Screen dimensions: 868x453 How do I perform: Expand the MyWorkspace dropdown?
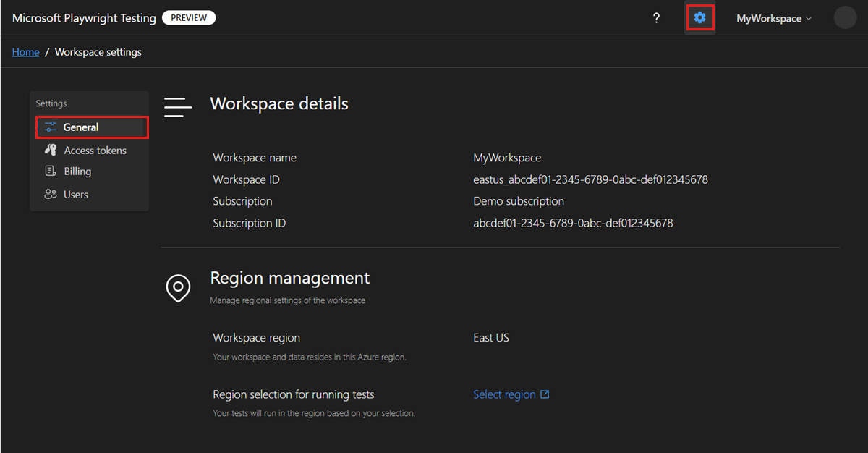pyautogui.click(x=774, y=19)
